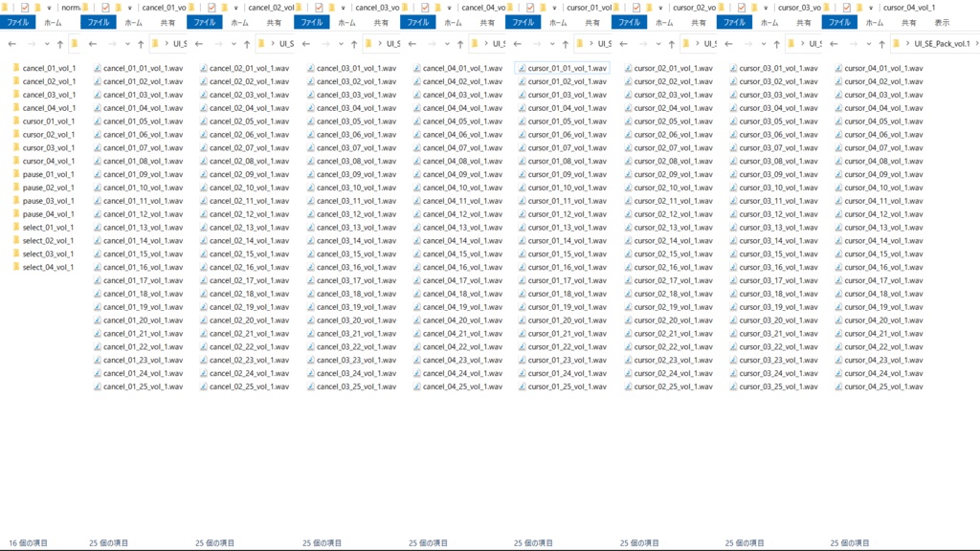The width and height of the screenshot is (980, 551).
Task: Click address bar folder icon in cursor_04_vol_1 window
Action: (896, 44)
